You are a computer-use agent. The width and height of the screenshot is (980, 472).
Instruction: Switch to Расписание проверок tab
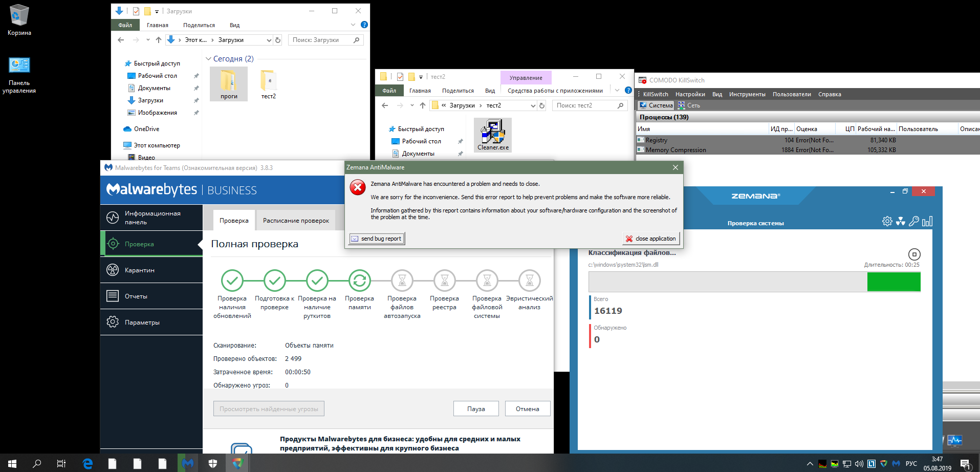[296, 221]
